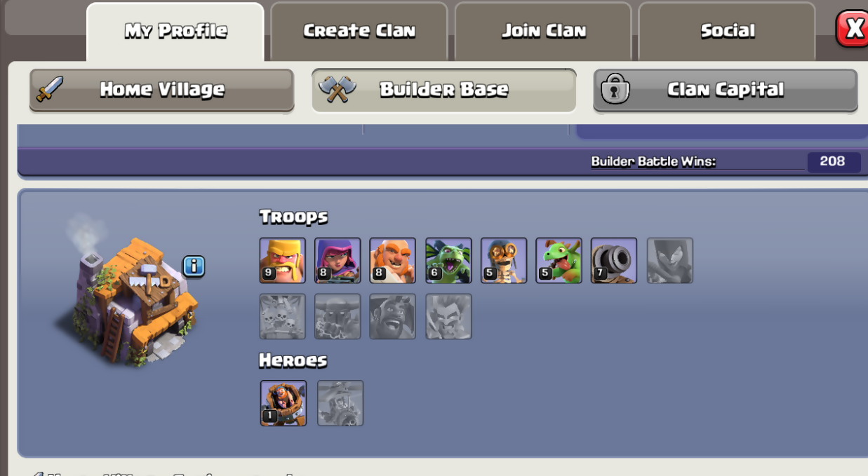Select the Battle Machine hero icon
The width and height of the screenshot is (868, 476).
point(283,403)
